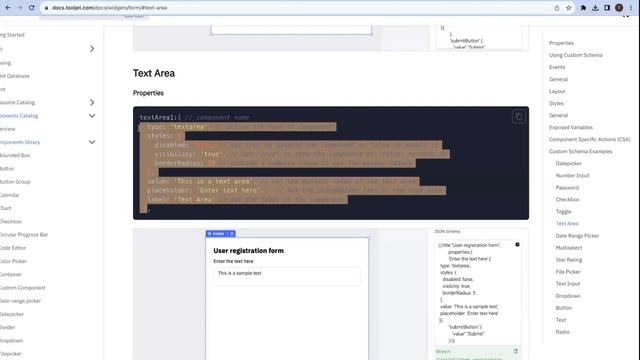Jump to Toggle in the table of contents

tap(563, 211)
